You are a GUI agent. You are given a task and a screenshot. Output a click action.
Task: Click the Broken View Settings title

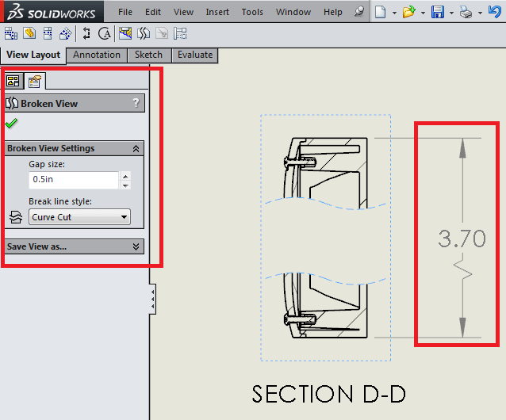51,149
